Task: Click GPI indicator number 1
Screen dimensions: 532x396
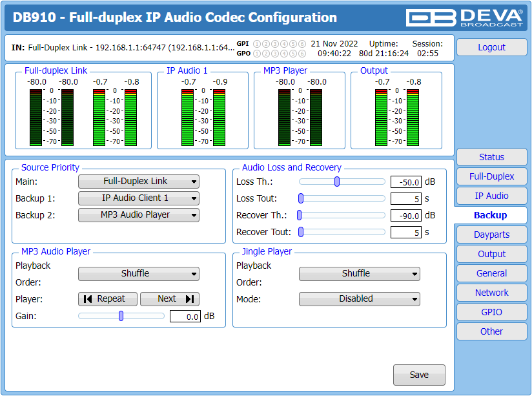Action: tap(257, 44)
